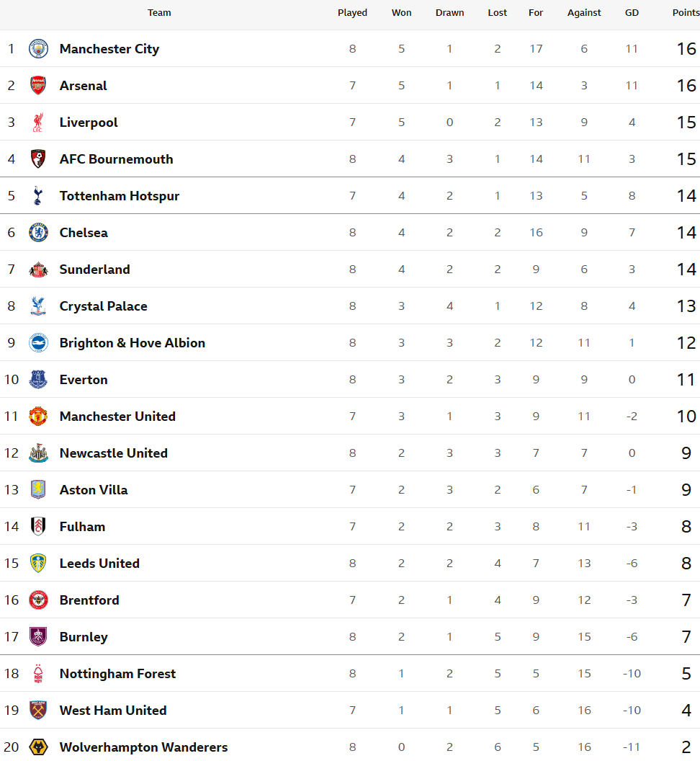The image size is (700, 761).
Task: Click the Tottenham Hotspur cockerel badge
Action: [x=38, y=196]
